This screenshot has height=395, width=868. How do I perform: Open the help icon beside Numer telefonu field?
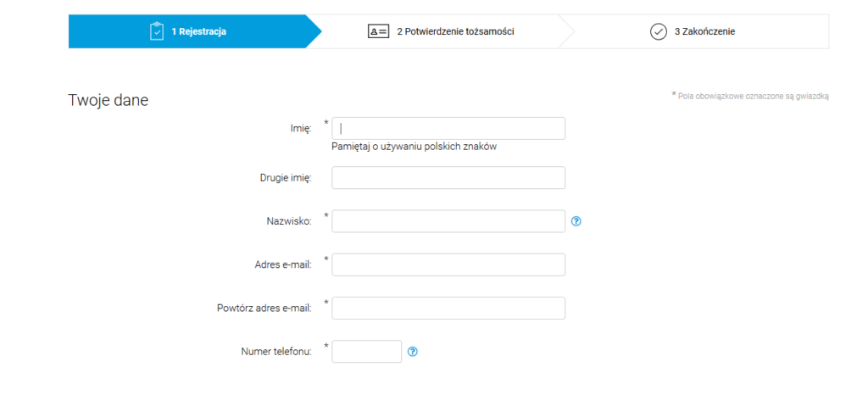tap(413, 351)
